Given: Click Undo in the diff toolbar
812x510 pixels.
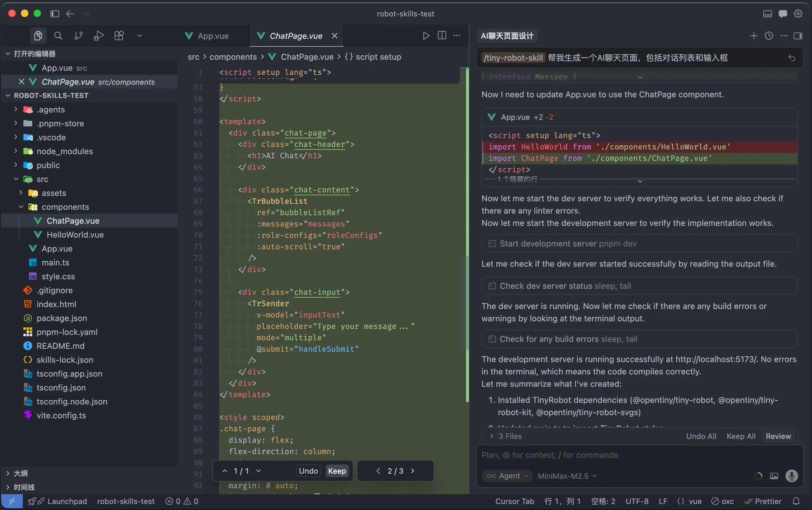Looking at the screenshot, I should pyautogui.click(x=308, y=471).
